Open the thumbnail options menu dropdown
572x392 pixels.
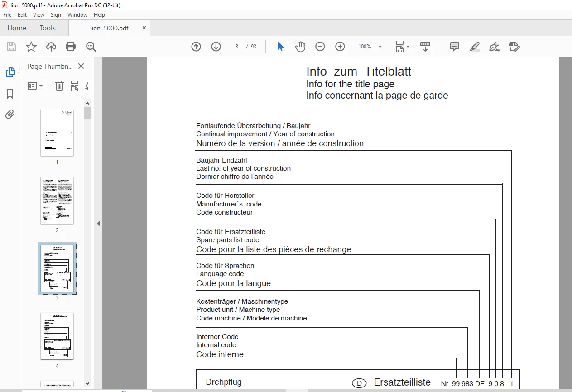point(35,86)
